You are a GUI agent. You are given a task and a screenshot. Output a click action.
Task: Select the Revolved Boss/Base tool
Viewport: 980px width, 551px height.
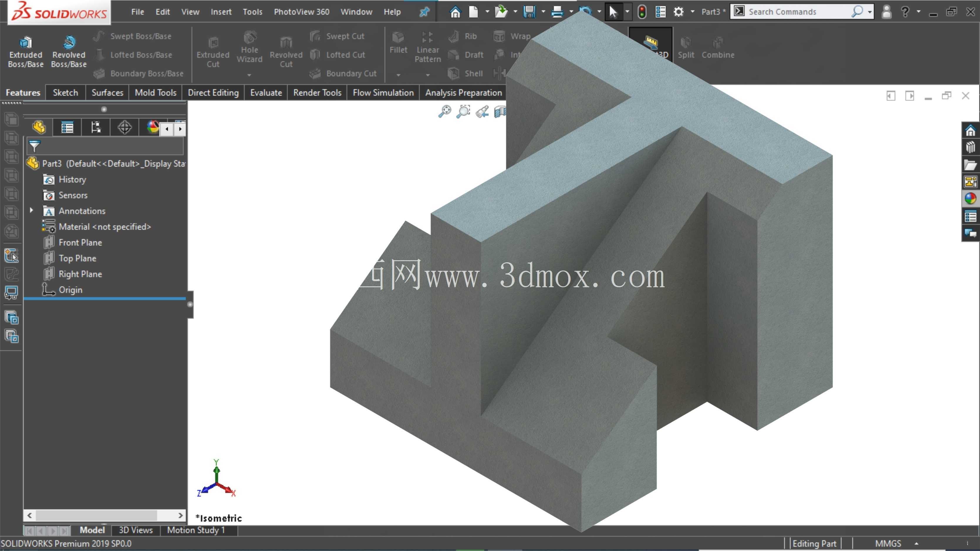pos(69,52)
